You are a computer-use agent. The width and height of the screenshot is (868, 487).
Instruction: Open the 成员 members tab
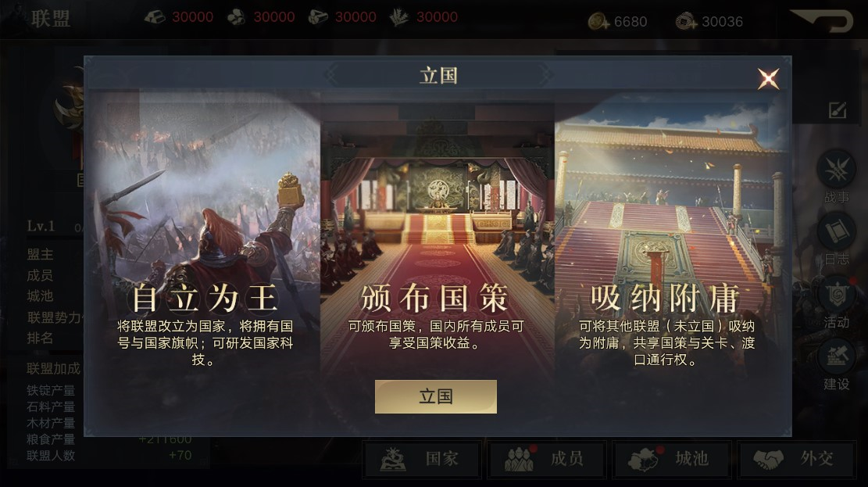pos(547,460)
